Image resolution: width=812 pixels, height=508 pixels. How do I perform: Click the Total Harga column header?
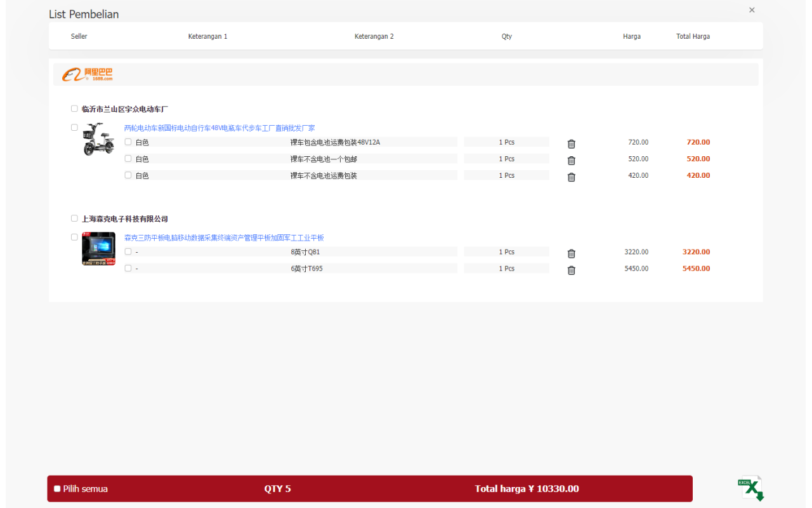(x=693, y=36)
